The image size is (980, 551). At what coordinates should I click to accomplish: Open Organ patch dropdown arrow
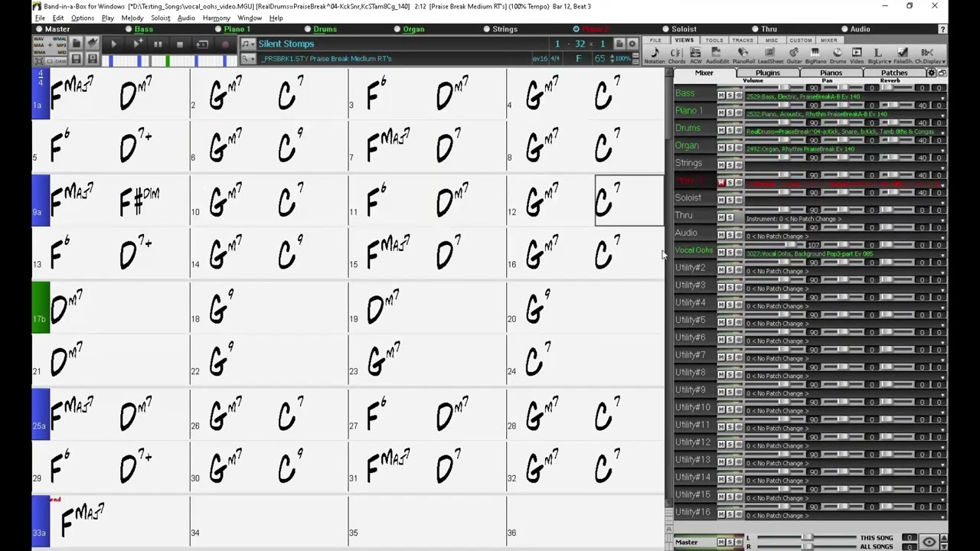(942, 151)
